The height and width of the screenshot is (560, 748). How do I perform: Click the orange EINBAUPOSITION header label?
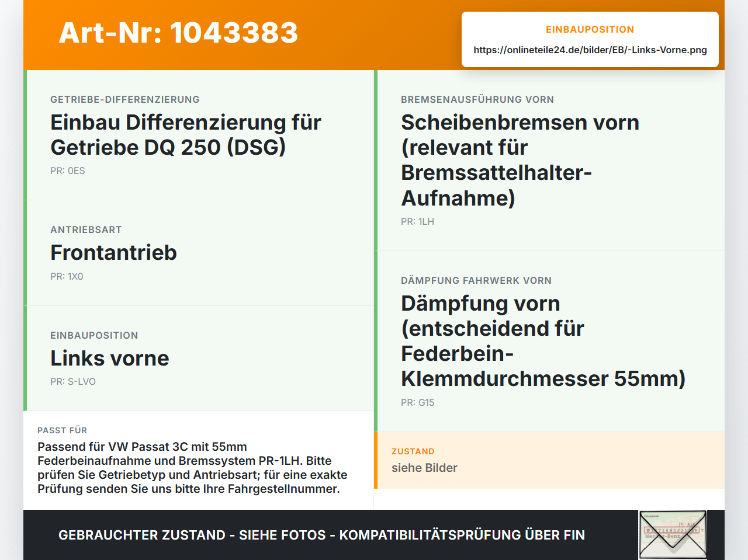[x=590, y=29]
